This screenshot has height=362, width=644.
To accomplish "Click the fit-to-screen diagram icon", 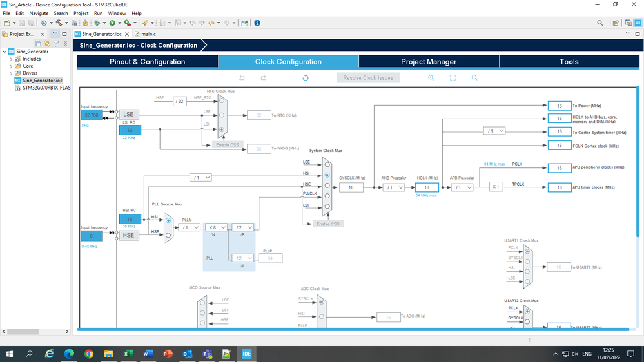I will click(x=453, y=77).
